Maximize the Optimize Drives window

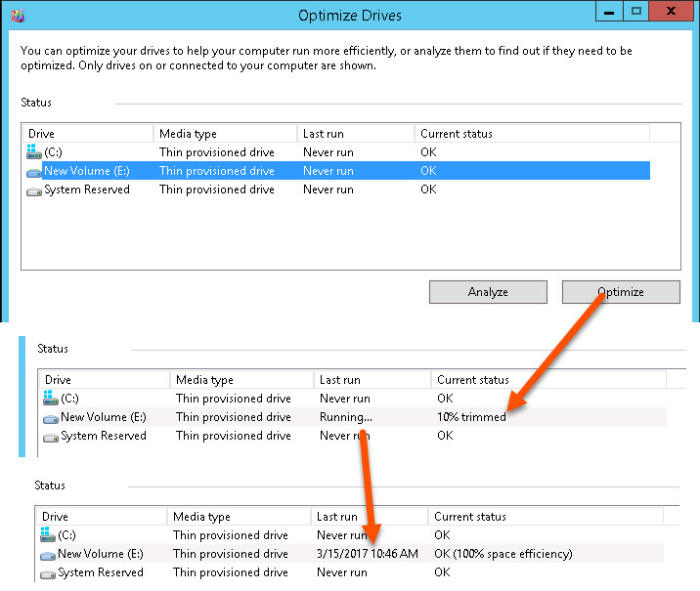click(x=636, y=11)
